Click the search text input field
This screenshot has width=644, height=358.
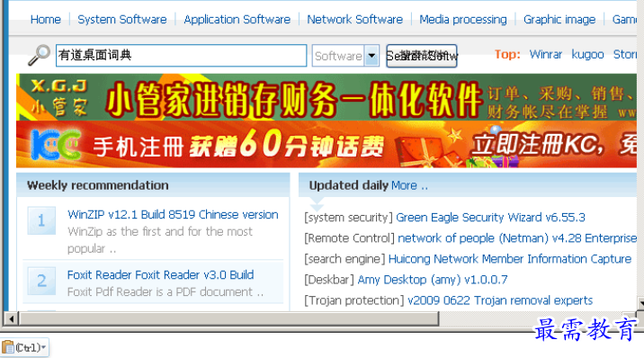click(x=181, y=56)
